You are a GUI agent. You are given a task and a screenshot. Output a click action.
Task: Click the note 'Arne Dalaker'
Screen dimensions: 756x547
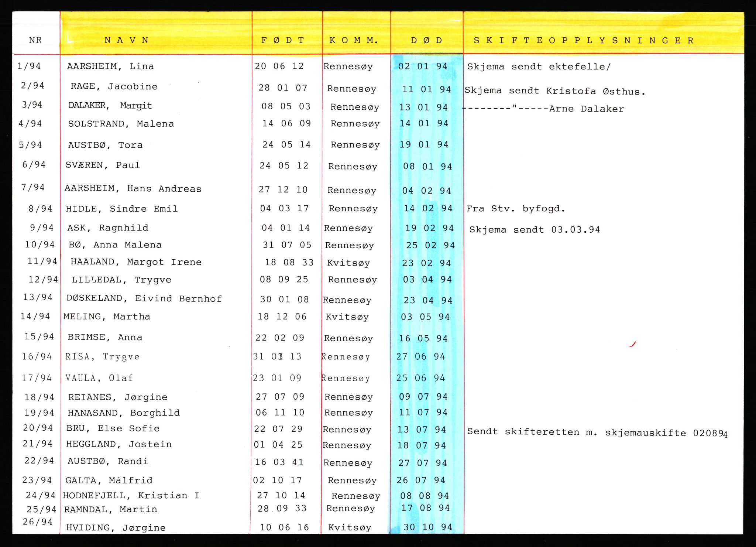[587, 109]
